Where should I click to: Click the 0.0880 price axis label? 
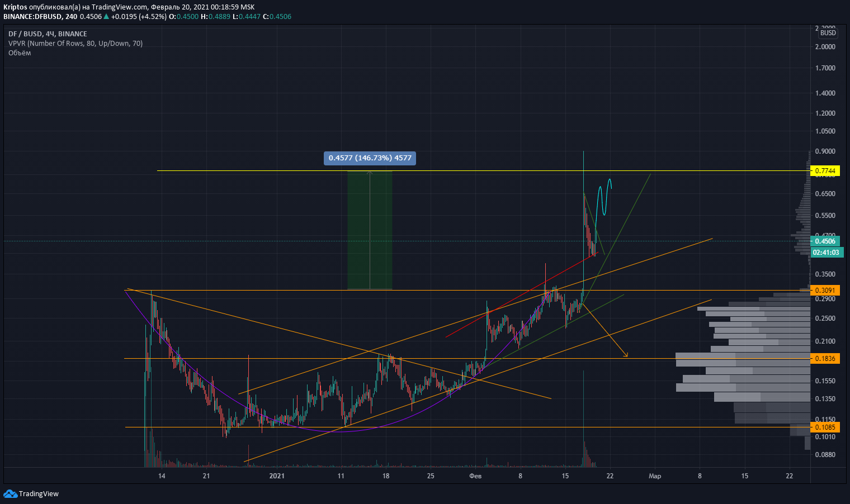coord(825,455)
